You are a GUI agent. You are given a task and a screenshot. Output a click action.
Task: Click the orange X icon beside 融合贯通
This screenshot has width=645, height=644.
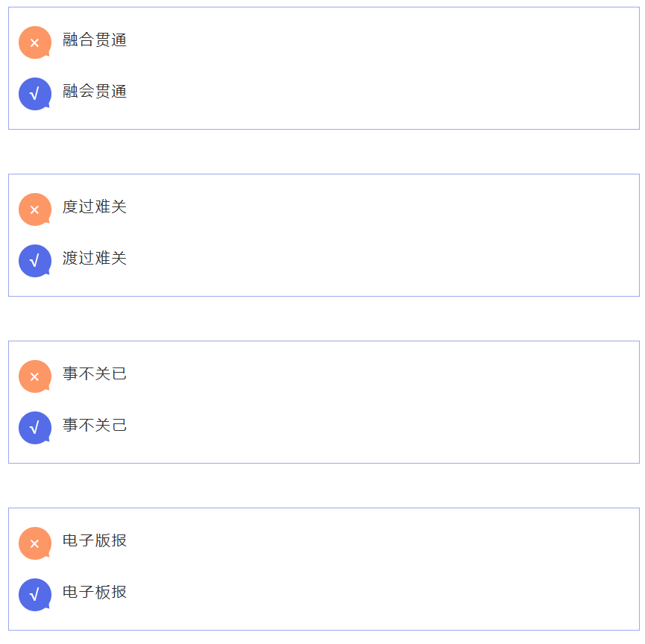coord(34,42)
